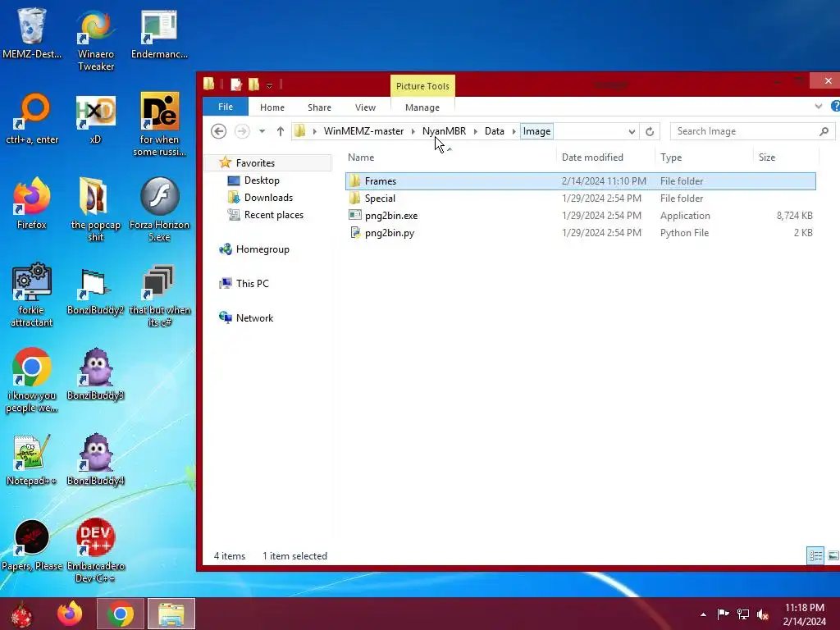The image size is (840, 630).
Task: Open the File ribbon tab
Action: pos(226,107)
